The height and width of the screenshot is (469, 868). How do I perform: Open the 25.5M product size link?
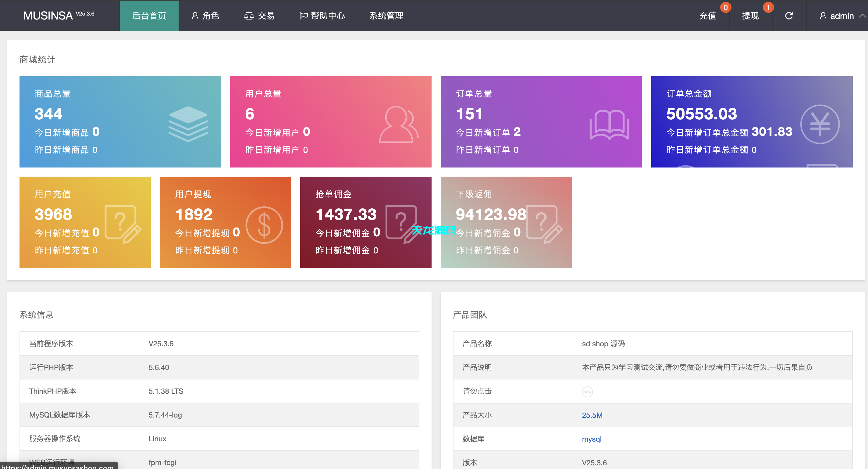coord(592,415)
